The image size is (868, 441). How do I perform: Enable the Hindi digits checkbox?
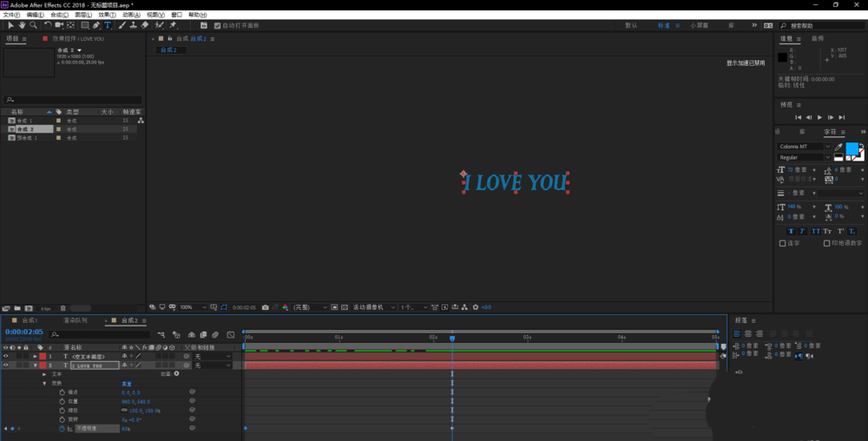(826, 243)
